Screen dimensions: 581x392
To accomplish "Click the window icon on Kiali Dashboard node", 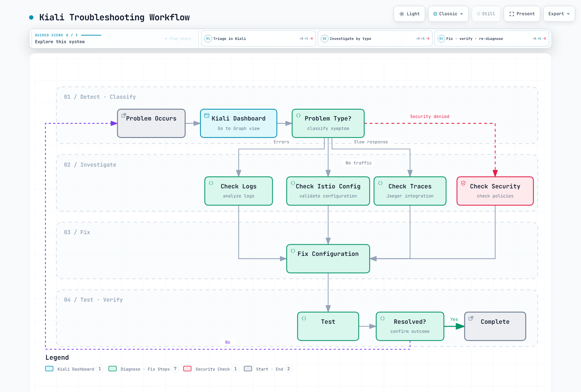I will pos(207,115).
